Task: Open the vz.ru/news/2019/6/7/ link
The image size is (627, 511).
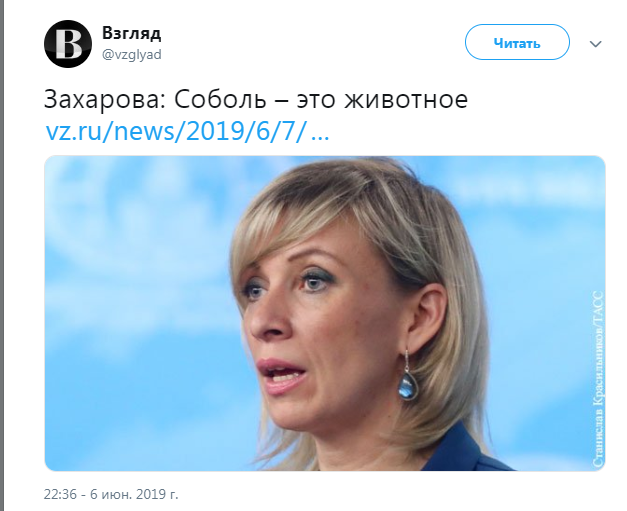Action: [x=176, y=130]
